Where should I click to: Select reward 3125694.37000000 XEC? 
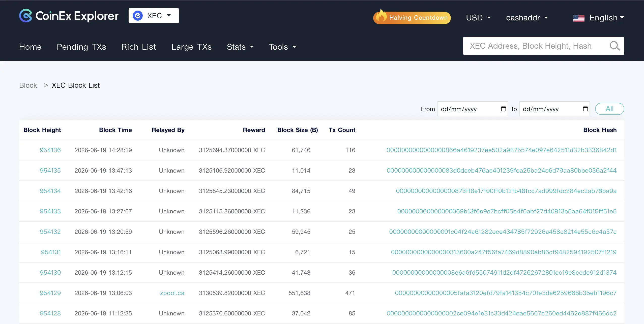(232, 150)
